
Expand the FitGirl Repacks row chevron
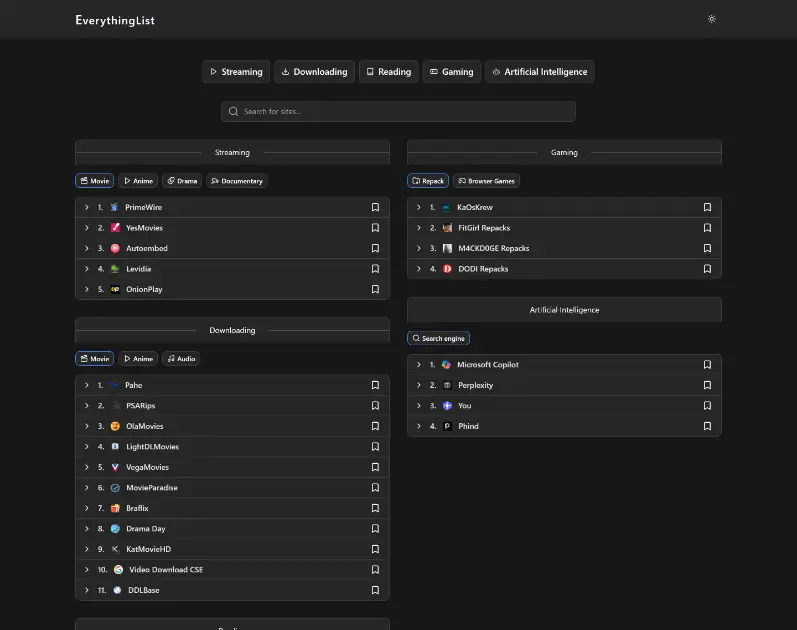point(418,227)
